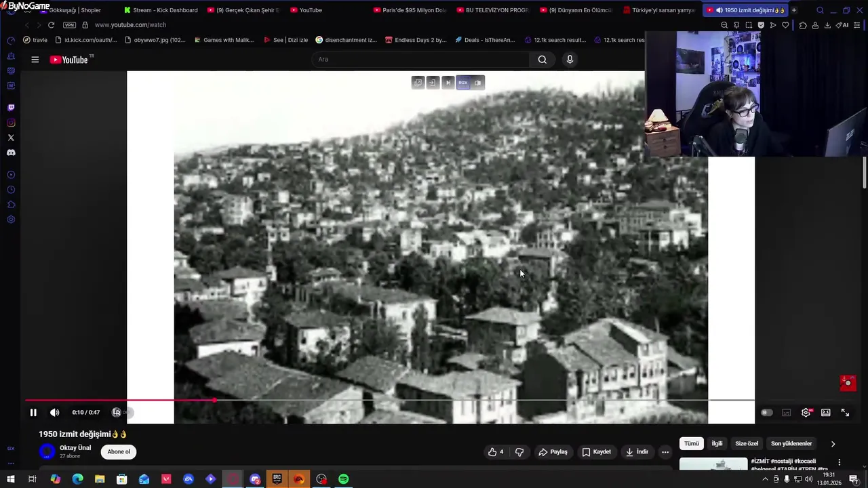
Task: Open Discord in the browser sidebar
Action: pyautogui.click(x=11, y=152)
